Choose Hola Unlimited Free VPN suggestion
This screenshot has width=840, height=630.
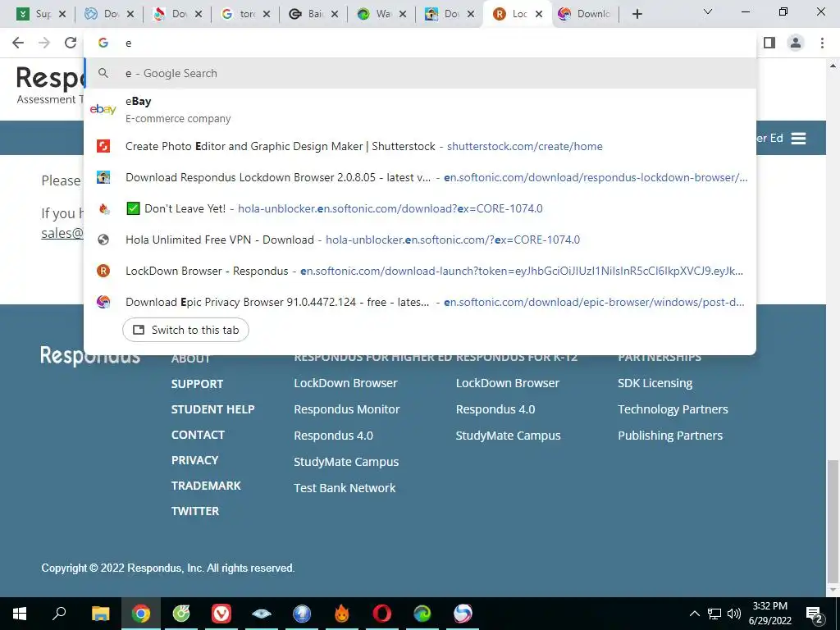[420, 240]
